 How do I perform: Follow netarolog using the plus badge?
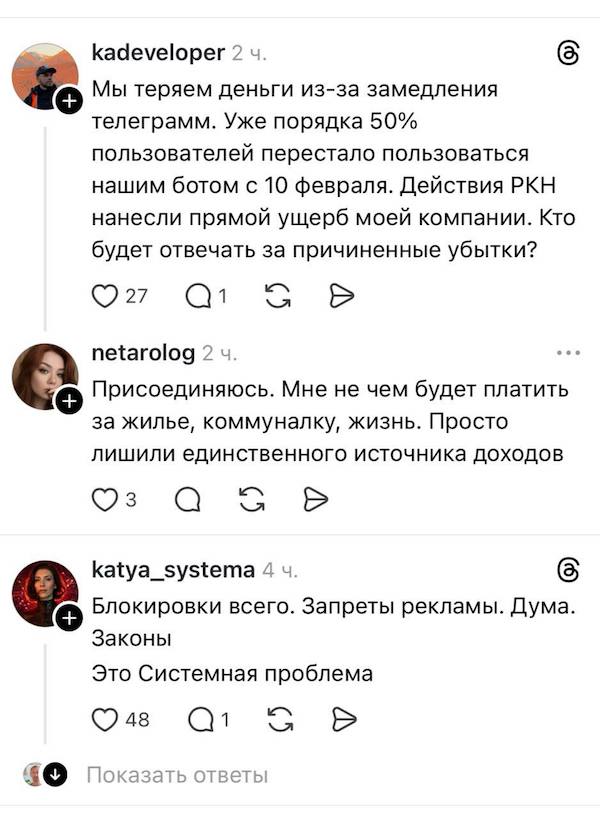[x=69, y=402]
